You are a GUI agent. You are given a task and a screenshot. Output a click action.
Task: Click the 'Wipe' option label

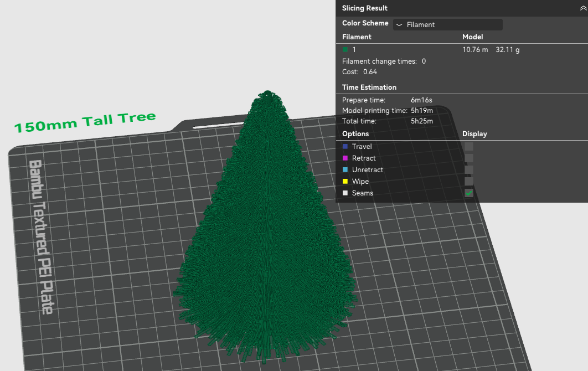pyautogui.click(x=360, y=182)
